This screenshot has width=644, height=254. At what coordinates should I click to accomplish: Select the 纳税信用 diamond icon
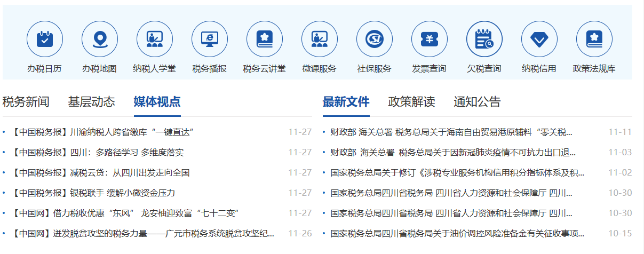(539, 39)
